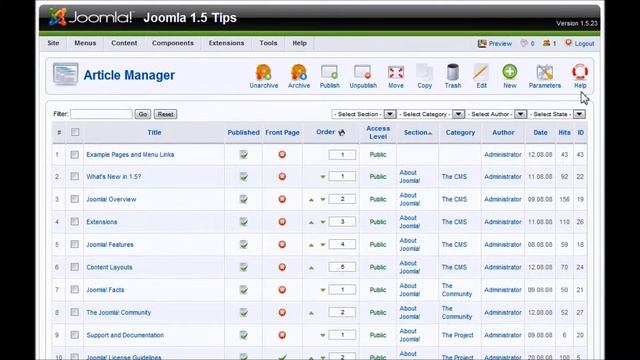
Task: Open the Select Author dropdown
Action: click(x=496, y=114)
